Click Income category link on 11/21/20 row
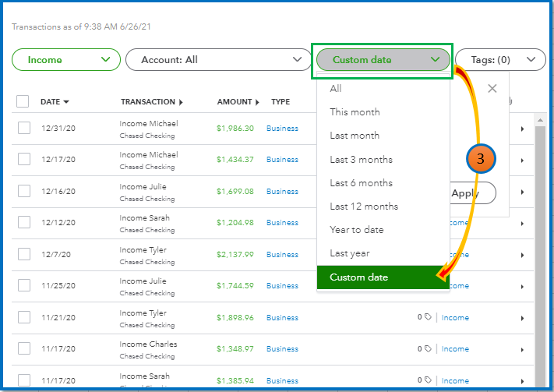 [455, 318]
